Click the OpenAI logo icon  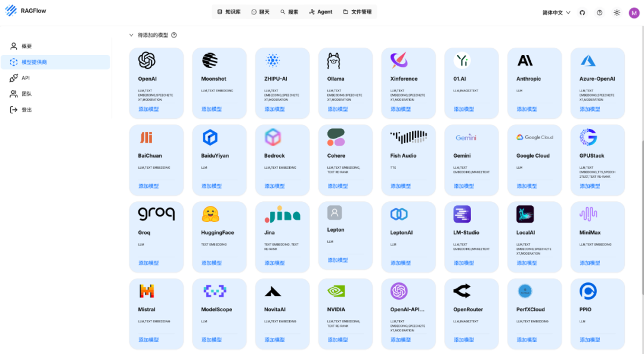pyautogui.click(x=147, y=60)
